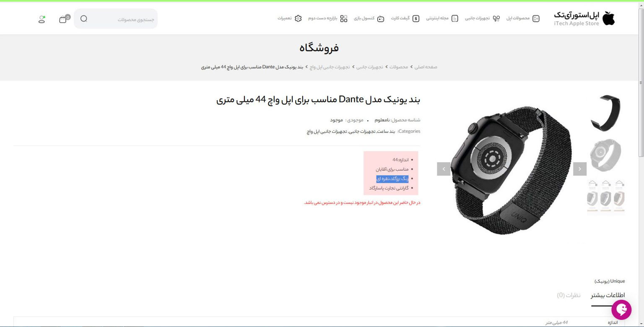Select the first black band thumbnail
644x327 pixels.
click(605, 113)
